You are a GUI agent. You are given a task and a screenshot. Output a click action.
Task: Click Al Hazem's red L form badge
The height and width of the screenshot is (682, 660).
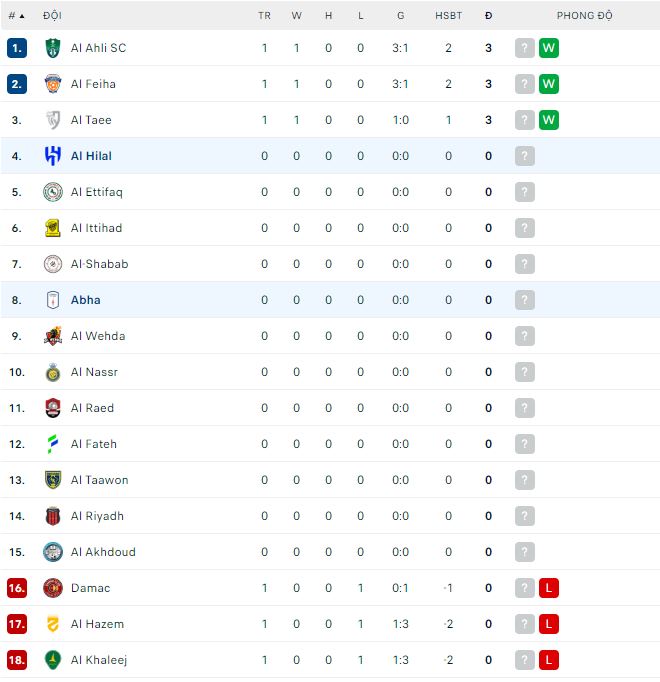click(548, 624)
